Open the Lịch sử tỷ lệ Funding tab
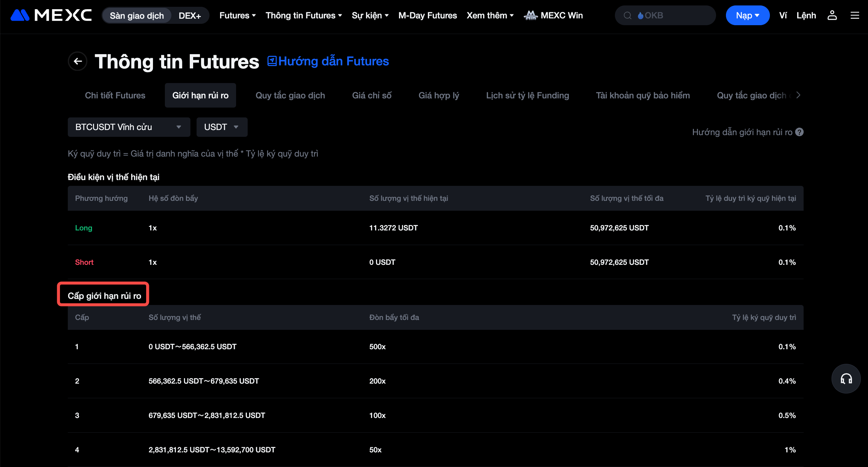 [x=527, y=95]
